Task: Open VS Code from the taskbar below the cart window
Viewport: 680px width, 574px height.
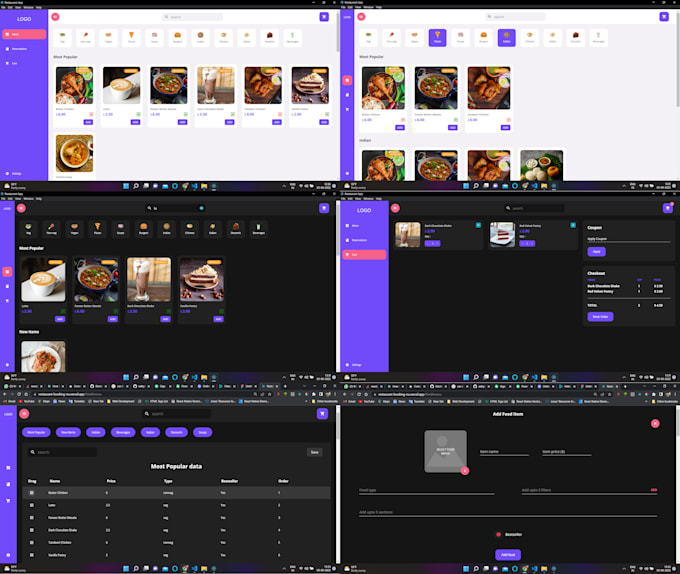Action: pos(534,378)
